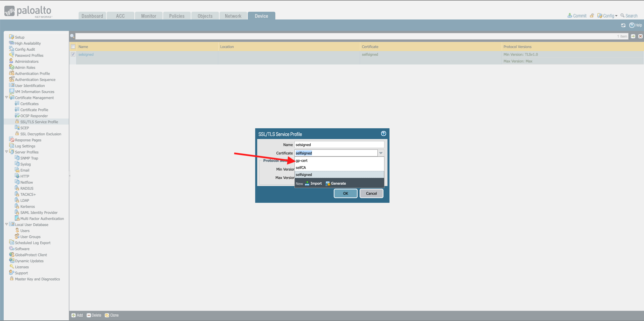Switch to the ACC tab
This screenshot has width=644, height=321.
tap(121, 16)
